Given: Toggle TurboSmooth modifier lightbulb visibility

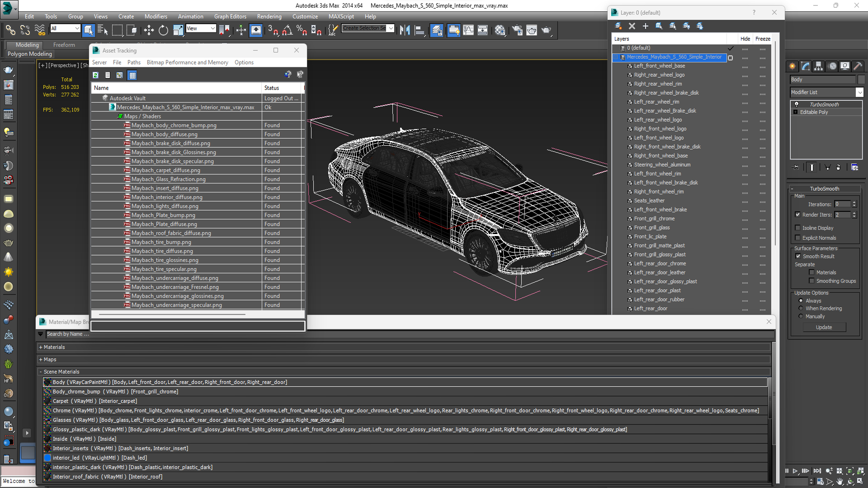Looking at the screenshot, I should pos(797,104).
